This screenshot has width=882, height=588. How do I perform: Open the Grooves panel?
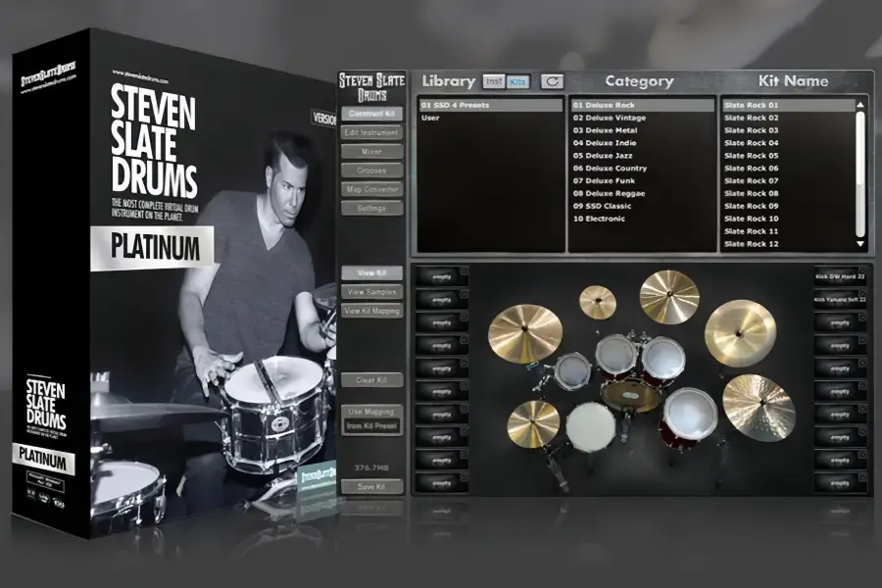(370, 171)
